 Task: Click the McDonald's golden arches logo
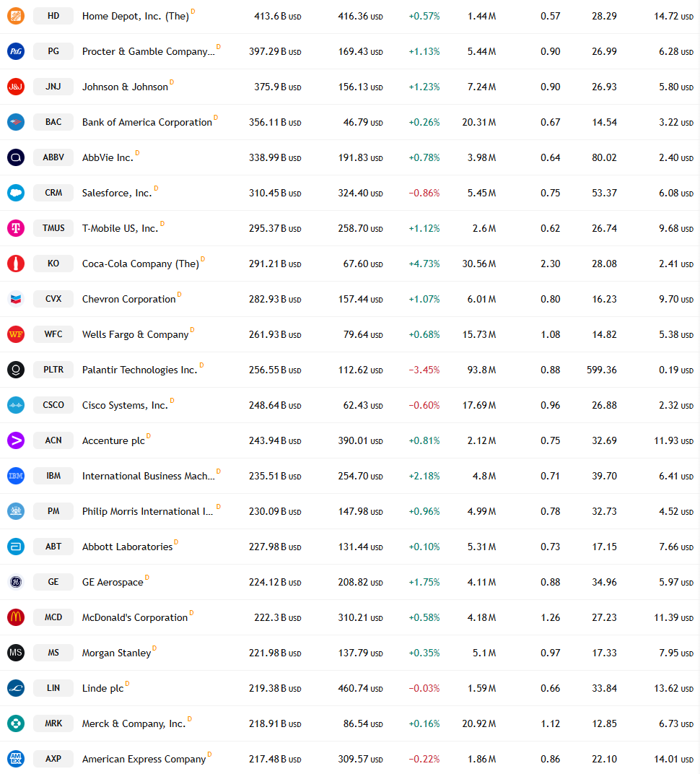click(16, 617)
